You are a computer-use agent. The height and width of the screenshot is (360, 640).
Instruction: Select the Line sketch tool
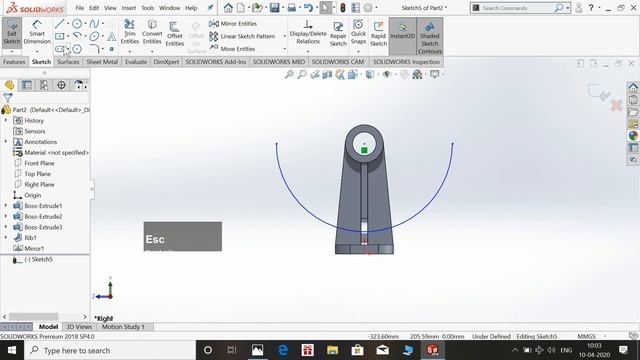coord(60,24)
